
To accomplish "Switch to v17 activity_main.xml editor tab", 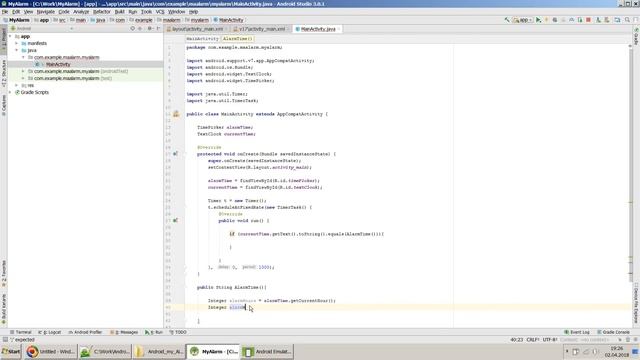I will pos(262,29).
